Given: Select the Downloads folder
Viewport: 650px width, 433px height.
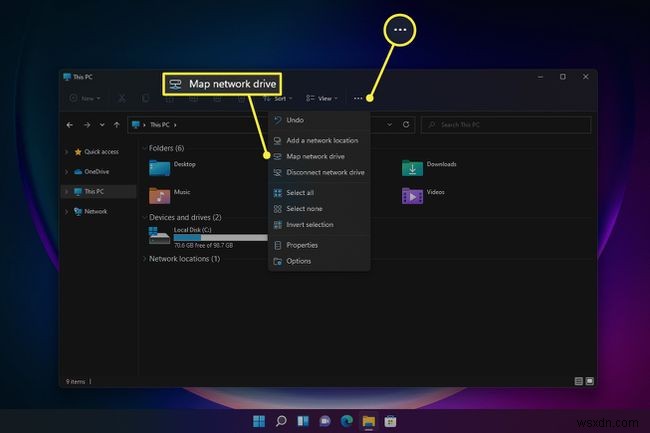Looking at the screenshot, I should 429,168.
